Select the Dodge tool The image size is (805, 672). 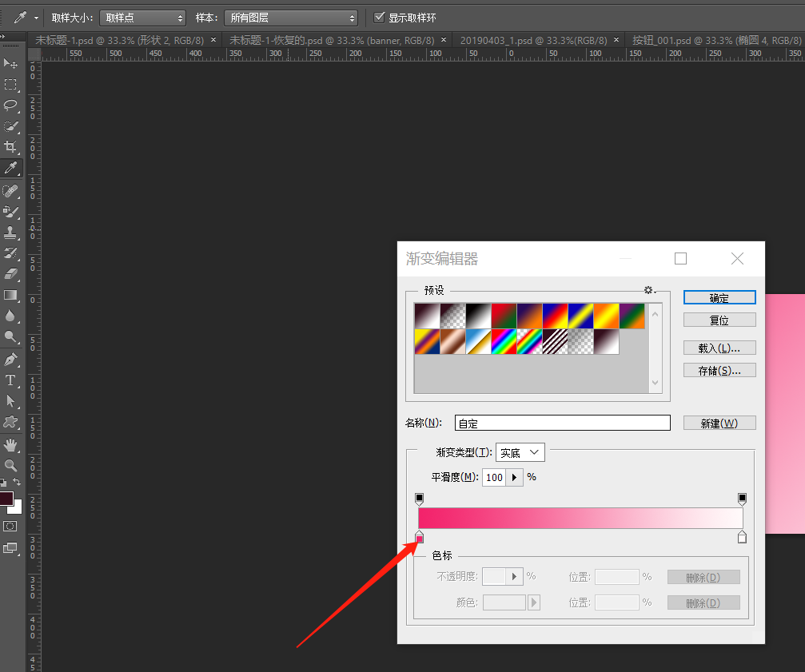click(10, 336)
